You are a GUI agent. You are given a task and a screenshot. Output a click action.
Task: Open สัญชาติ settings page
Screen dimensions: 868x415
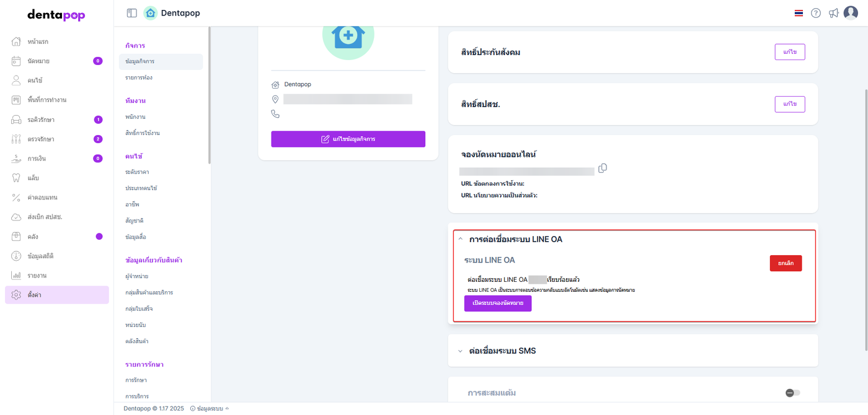(x=134, y=221)
